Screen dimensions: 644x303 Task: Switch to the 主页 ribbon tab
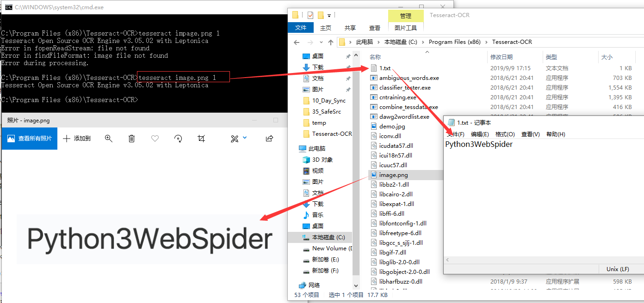pyautogui.click(x=326, y=28)
